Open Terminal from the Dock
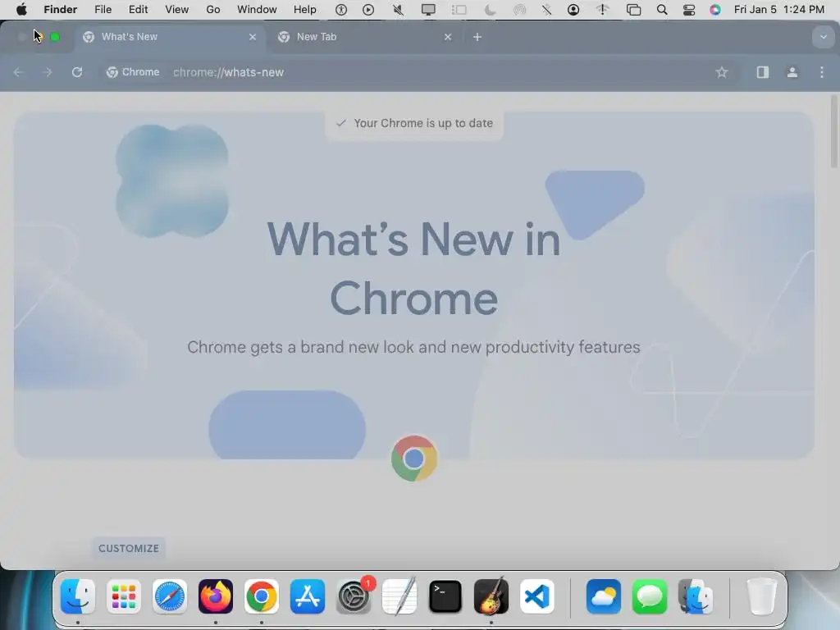 click(x=445, y=596)
